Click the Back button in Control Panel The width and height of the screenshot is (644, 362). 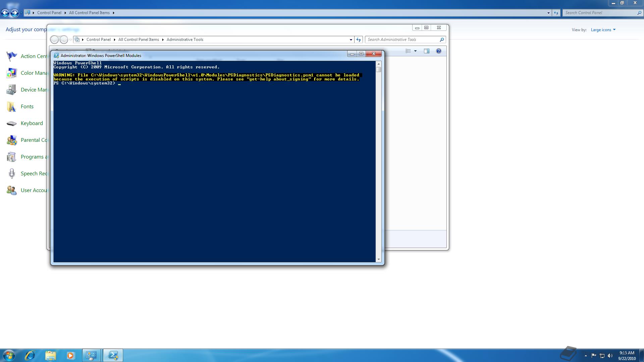coord(5,13)
